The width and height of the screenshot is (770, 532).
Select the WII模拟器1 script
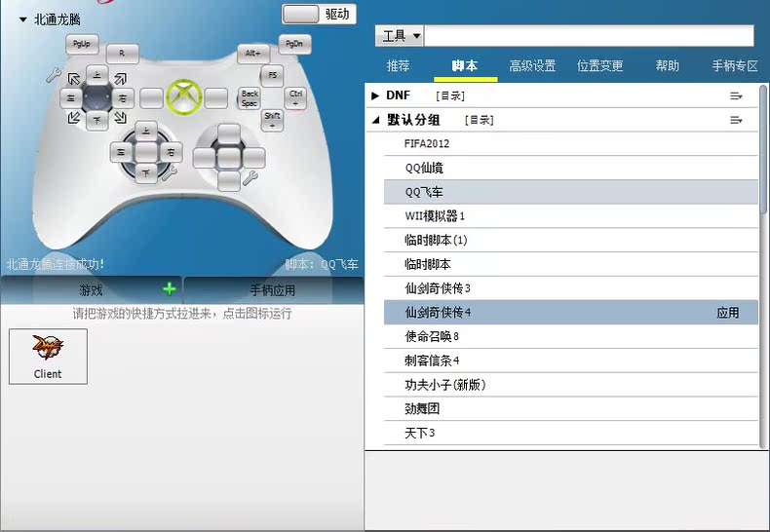pyautogui.click(x=571, y=216)
